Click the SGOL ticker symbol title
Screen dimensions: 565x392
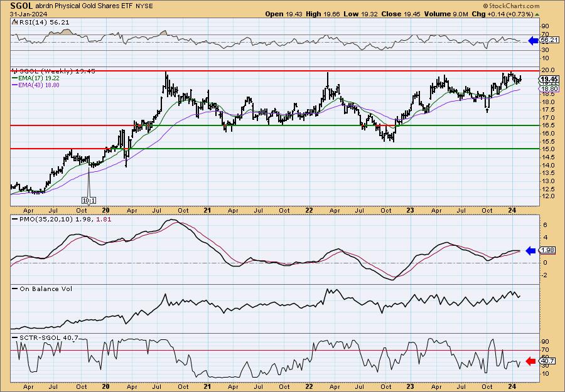21,6
